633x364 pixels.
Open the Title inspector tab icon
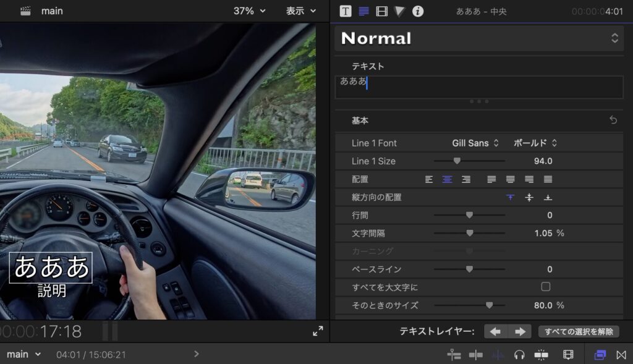pyautogui.click(x=346, y=11)
